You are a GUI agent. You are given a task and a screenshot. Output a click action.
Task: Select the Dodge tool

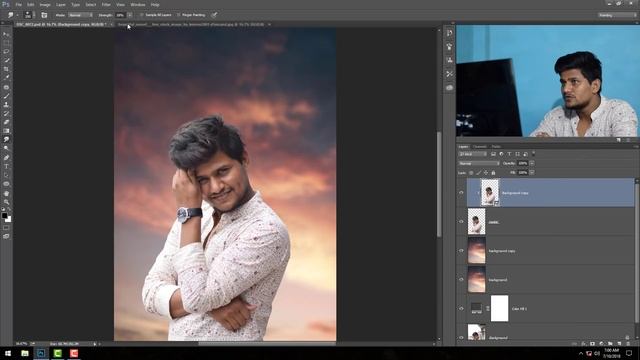tap(6, 149)
